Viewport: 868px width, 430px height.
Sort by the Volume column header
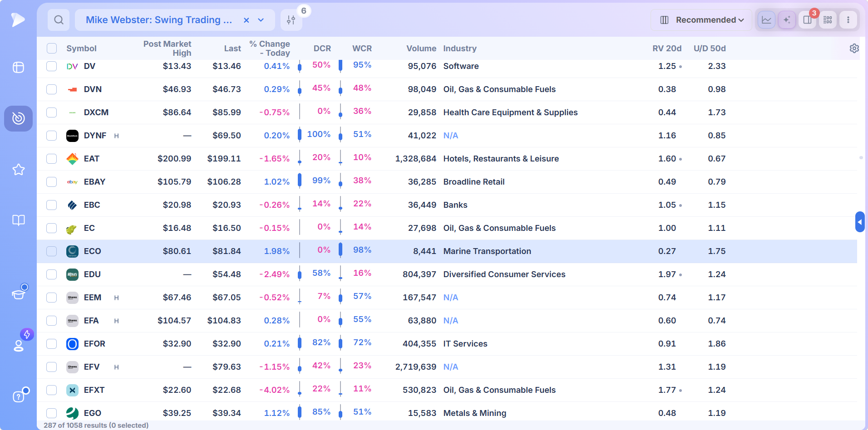point(421,49)
